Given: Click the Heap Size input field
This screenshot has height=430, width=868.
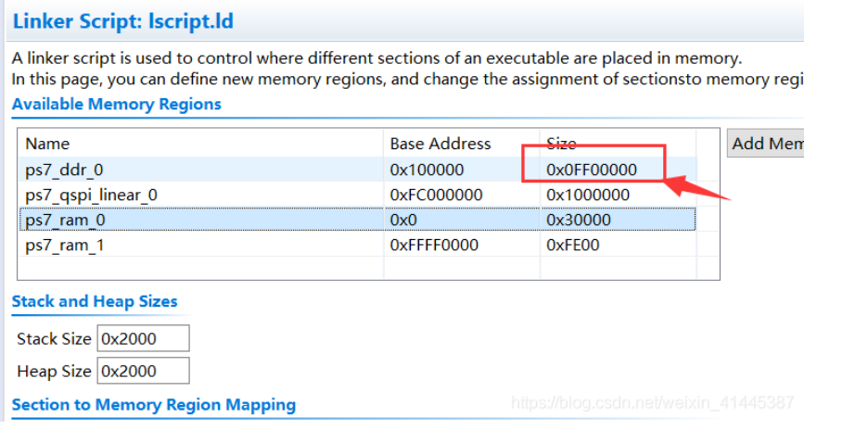Looking at the screenshot, I should 144,371.
